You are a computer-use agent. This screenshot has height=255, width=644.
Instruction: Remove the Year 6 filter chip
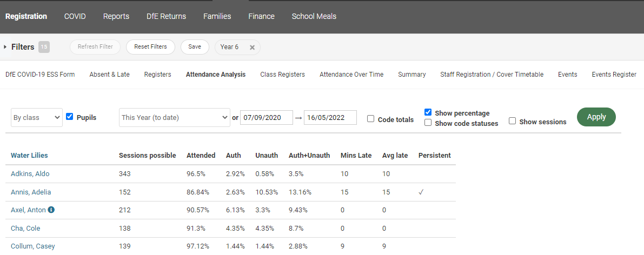[x=252, y=47]
